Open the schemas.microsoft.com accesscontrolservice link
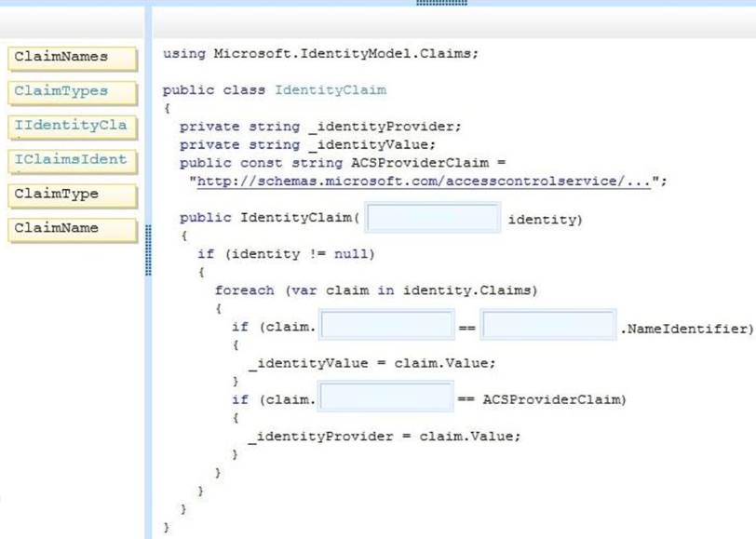 click(x=424, y=182)
